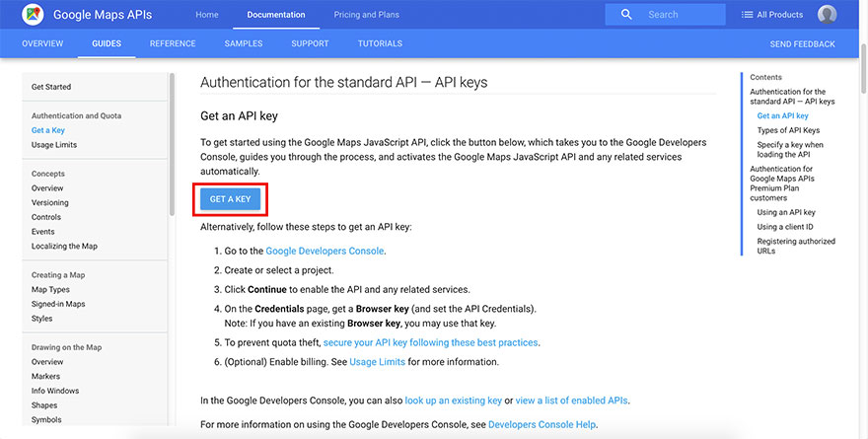
Task: Click look up an existing key link
Action: (454, 401)
